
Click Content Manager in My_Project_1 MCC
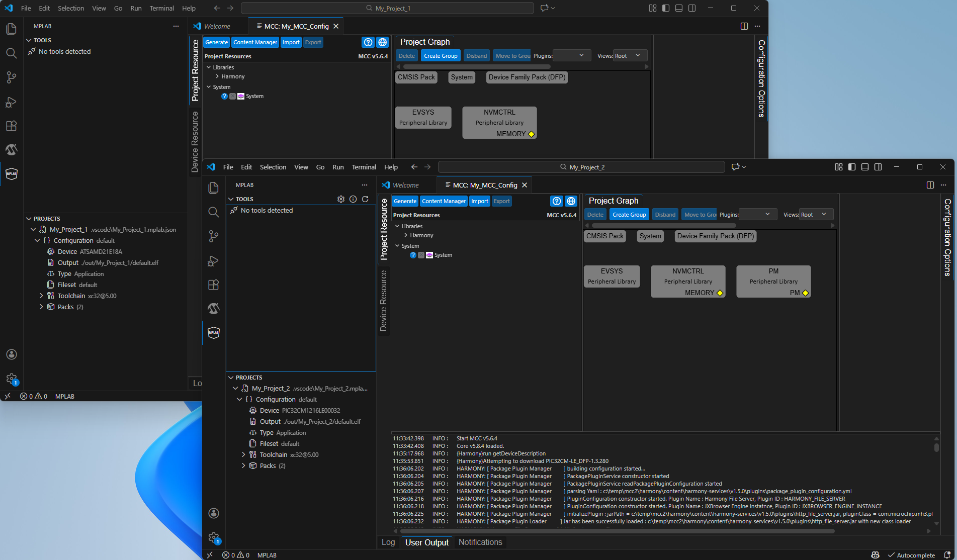pos(255,42)
